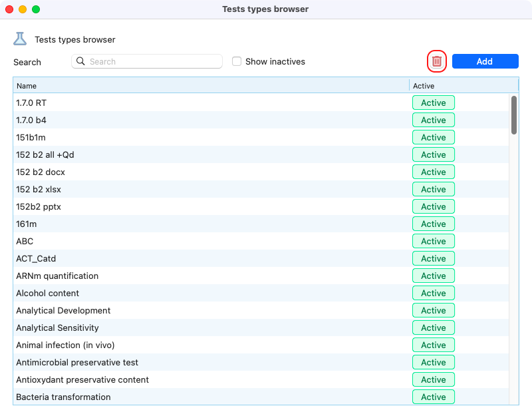Click Active badge for 1.7.0 RT

pos(434,103)
